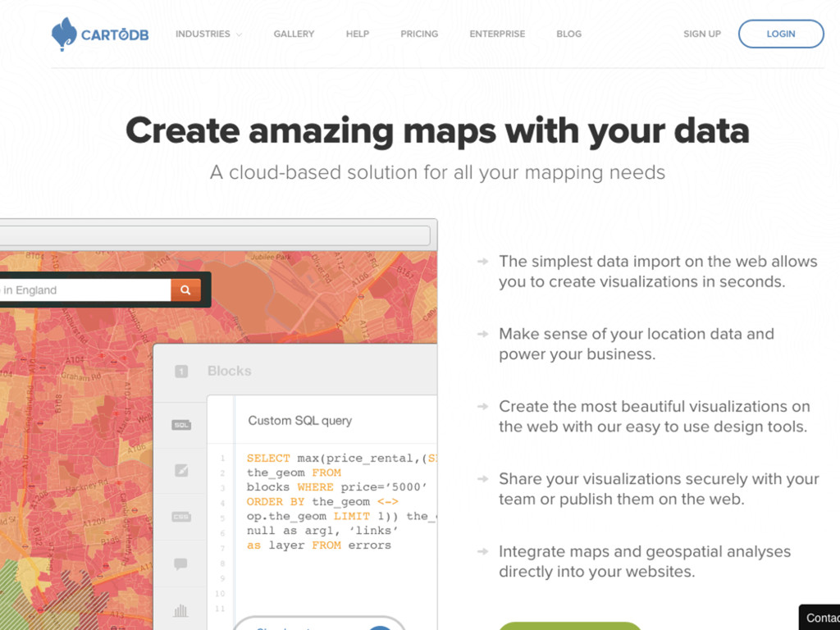Click the layer number 1 badge

[x=181, y=372]
